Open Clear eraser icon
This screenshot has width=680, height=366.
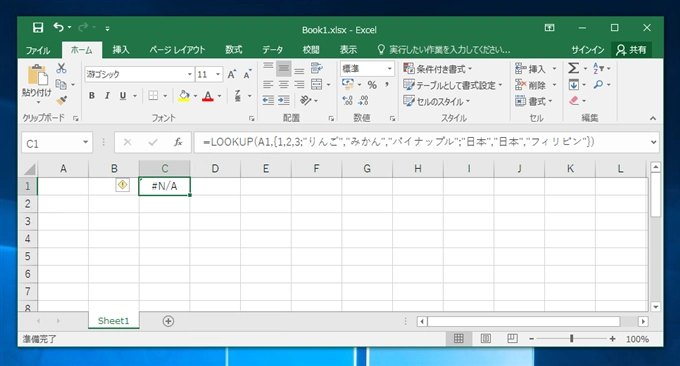(x=573, y=101)
